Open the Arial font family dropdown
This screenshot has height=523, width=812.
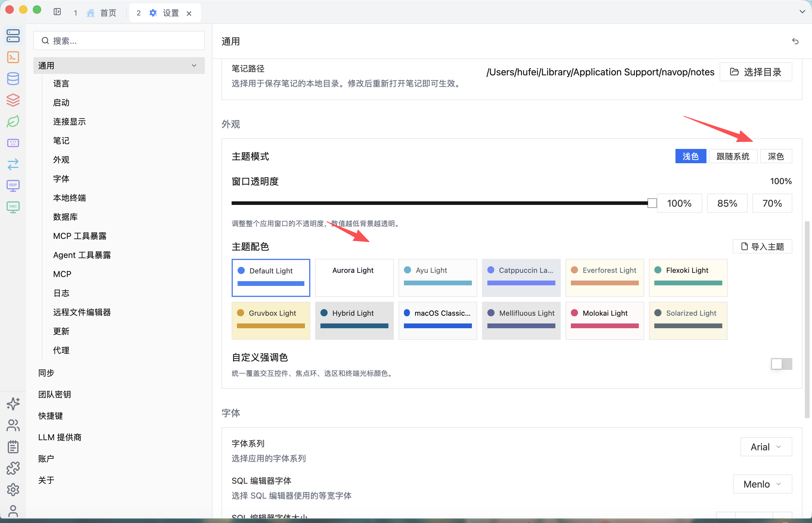pos(766,446)
